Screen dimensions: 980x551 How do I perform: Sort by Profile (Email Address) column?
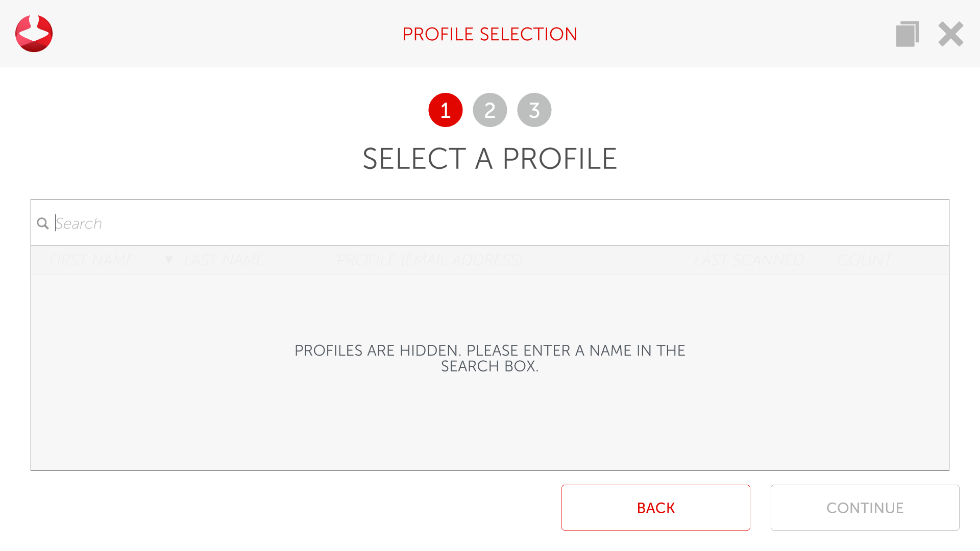click(429, 260)
